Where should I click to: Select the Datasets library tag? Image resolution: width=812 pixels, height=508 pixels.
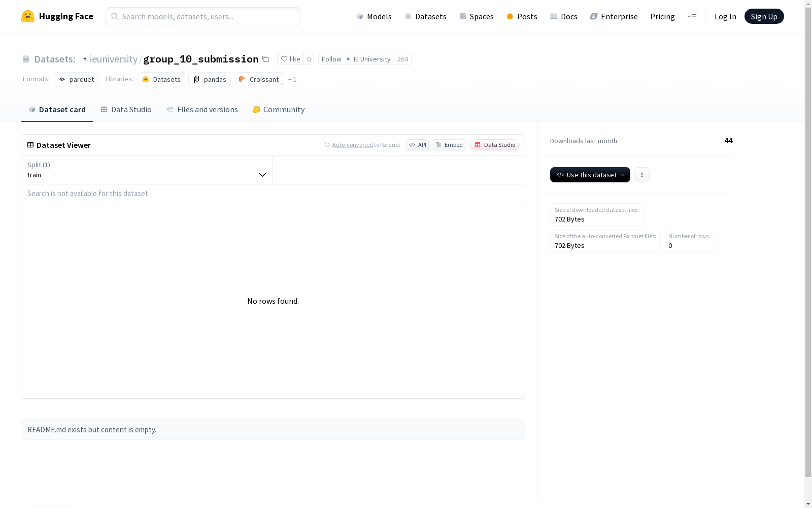pos(161,79)
